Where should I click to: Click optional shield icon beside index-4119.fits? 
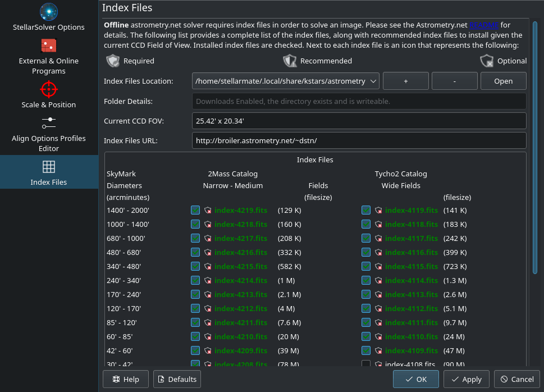point(378,211)
